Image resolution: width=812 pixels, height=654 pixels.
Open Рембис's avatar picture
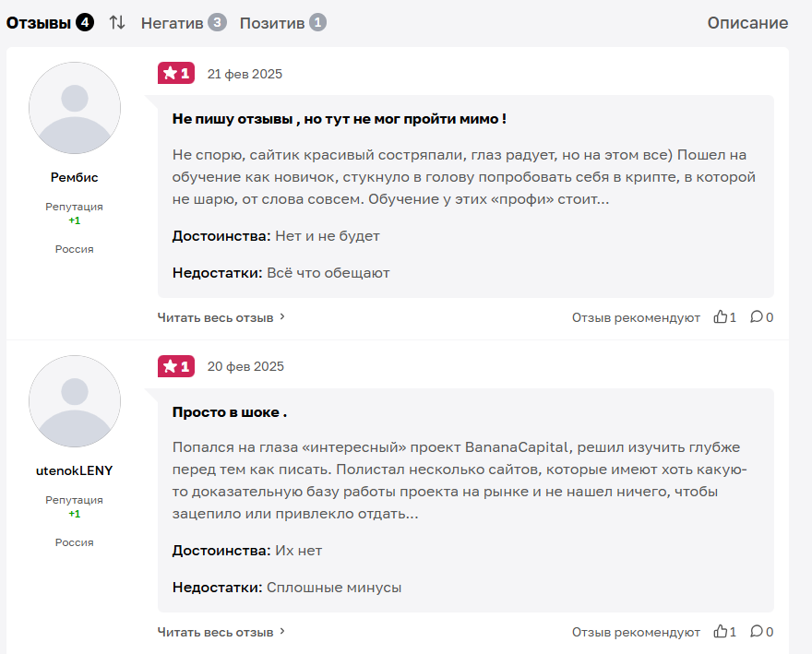[75, 108]
